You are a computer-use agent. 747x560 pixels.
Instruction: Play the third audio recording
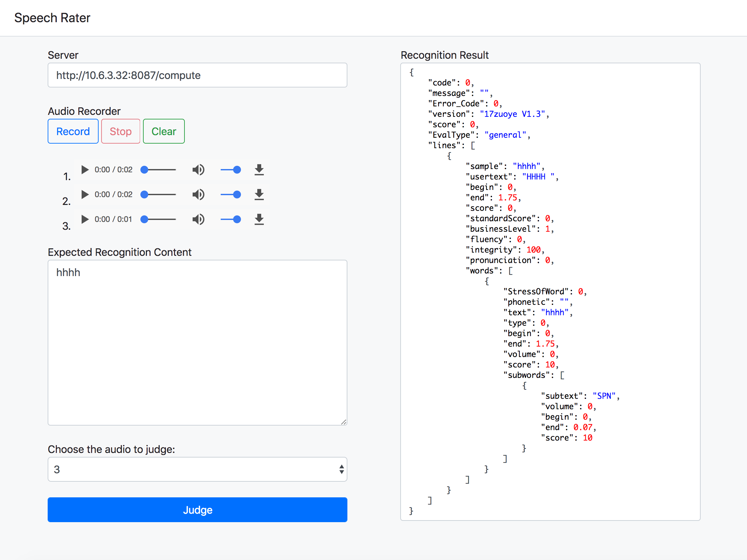pos(85,219)
